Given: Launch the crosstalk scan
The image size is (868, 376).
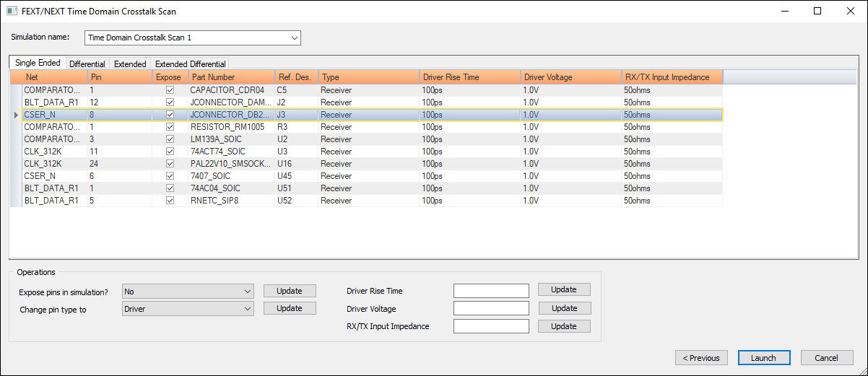Looking at the screenshot, I should pos(764,358).
